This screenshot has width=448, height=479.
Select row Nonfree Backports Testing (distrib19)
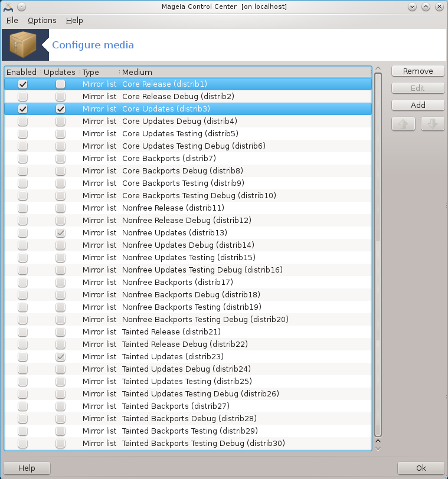(x=188, y=307)
